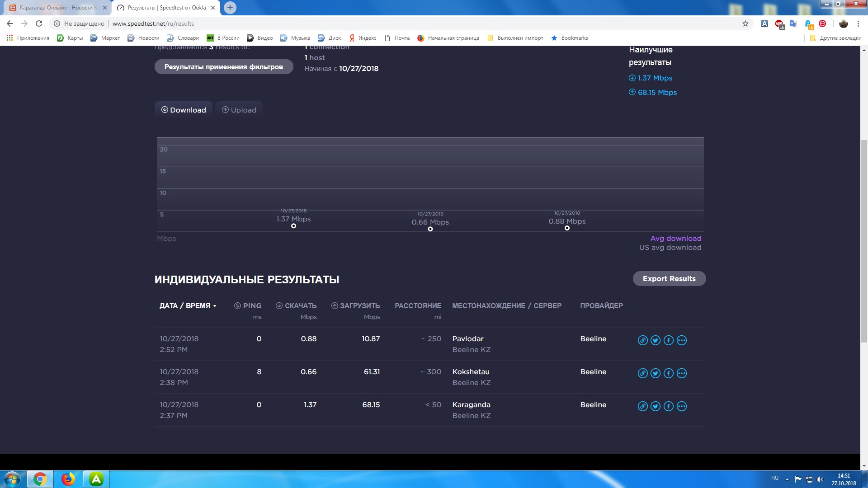Image resolution: width=868 pixels, height=488 pixels.
Task: Share the Karaganda result on Facebook
Action: pos(669,406)
